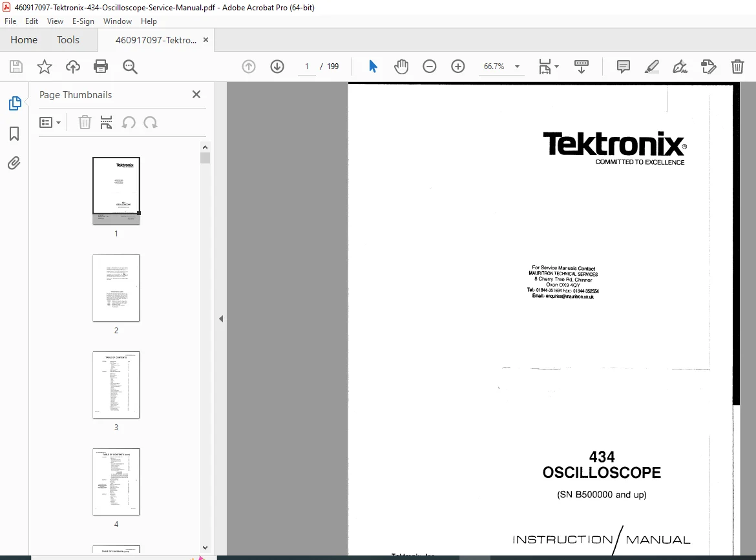The image size is (756, 560).
Task: Click thumbnails scrollbar up arrow
Action: pos(205,147)
